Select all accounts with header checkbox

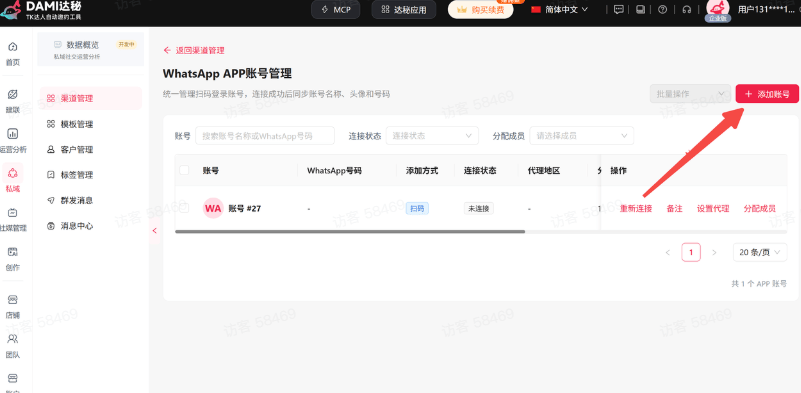pyautogui.click(x=184, y=170)
